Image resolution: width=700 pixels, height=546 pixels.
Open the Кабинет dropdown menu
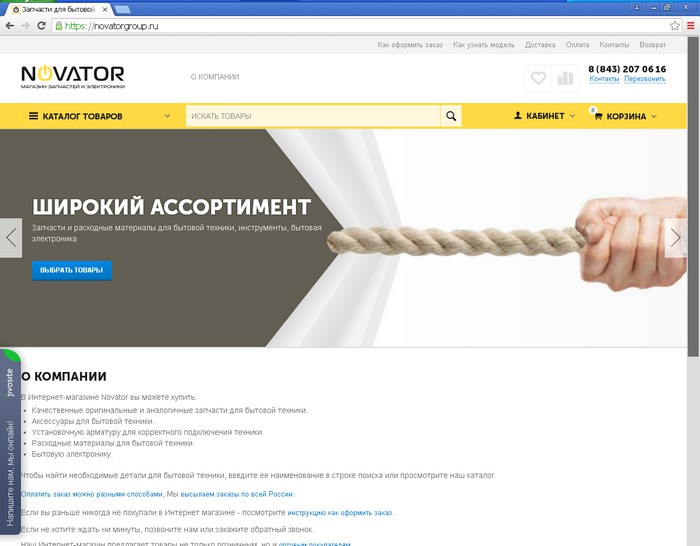click(544, 116)
